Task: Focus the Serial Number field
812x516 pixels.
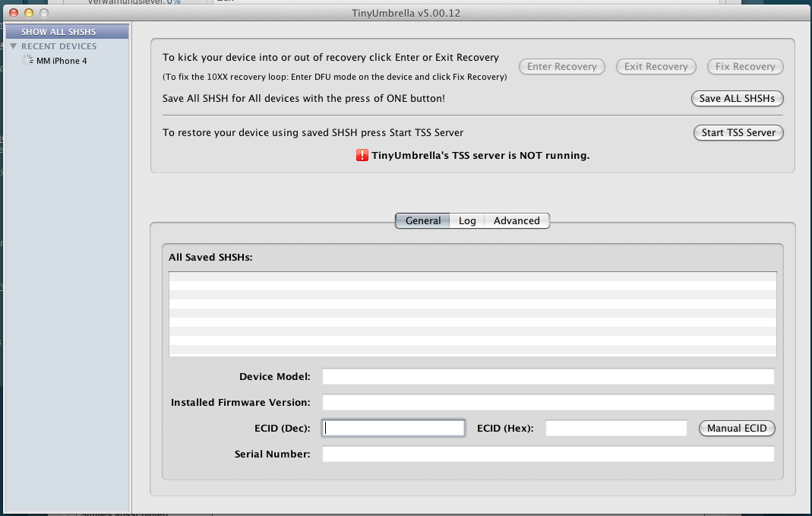Action: 548,454
